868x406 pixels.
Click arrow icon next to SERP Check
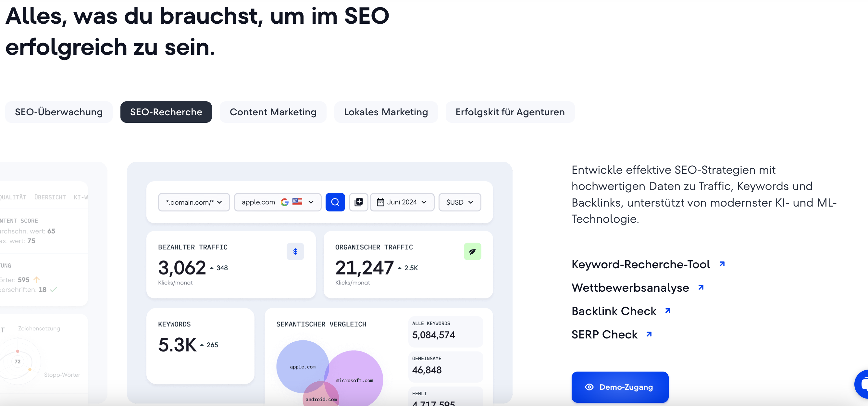tap(649, 334)
